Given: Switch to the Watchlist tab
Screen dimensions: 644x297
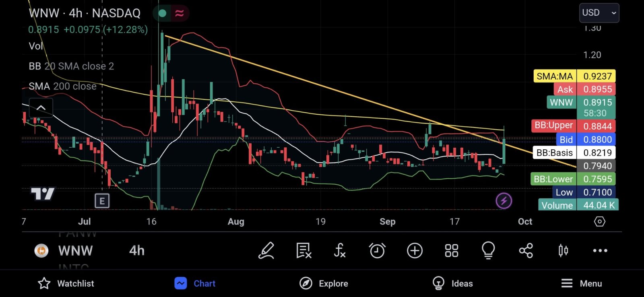Looking at the screenshot, I should tap(66, 283).
